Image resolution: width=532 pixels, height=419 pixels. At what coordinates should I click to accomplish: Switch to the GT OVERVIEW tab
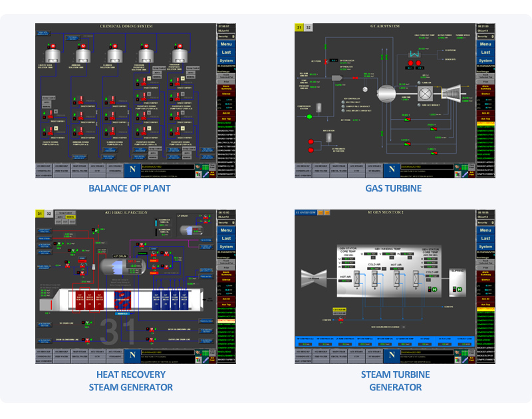pyautogui.click(x=305, y=213)
